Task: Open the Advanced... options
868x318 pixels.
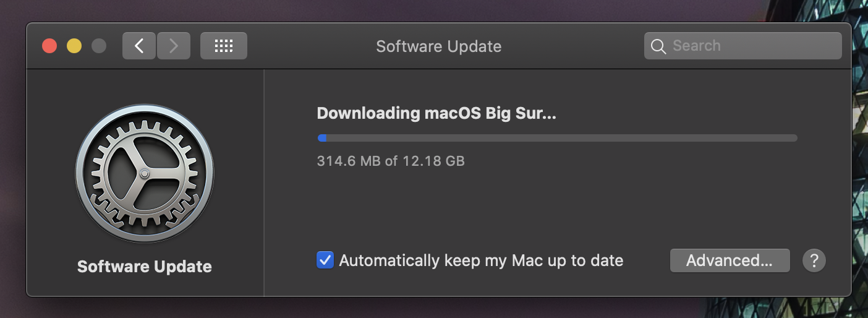Action: click(730, 260)
